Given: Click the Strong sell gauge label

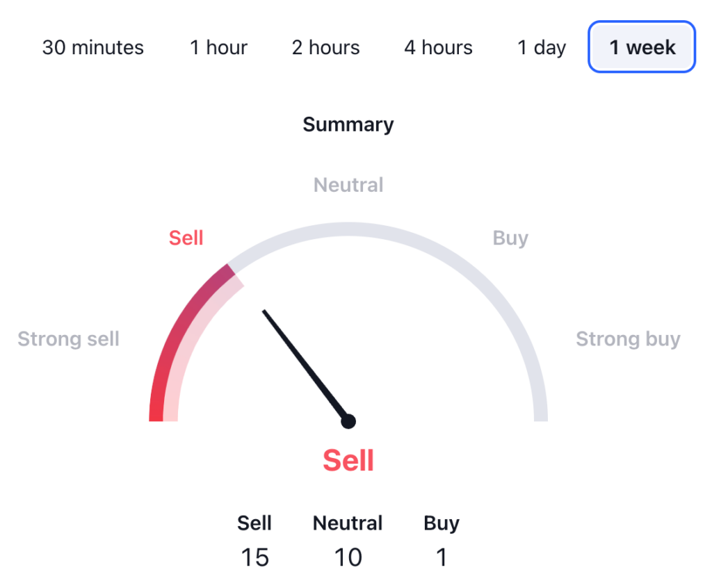Looking at the screenshot, I should 69,339.
